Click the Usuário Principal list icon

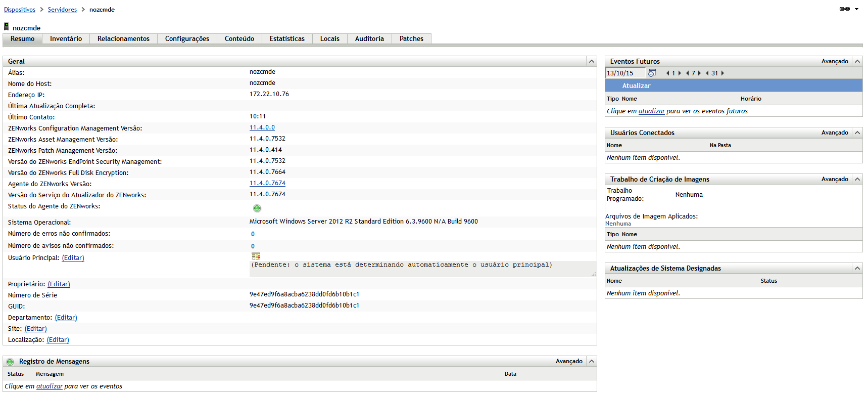coord(256,256)
